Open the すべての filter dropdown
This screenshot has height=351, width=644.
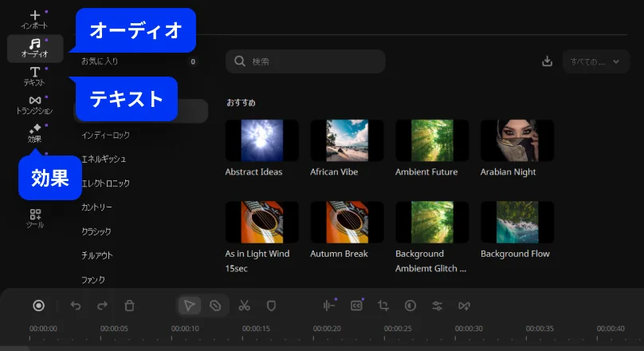(x=595, y=61)
